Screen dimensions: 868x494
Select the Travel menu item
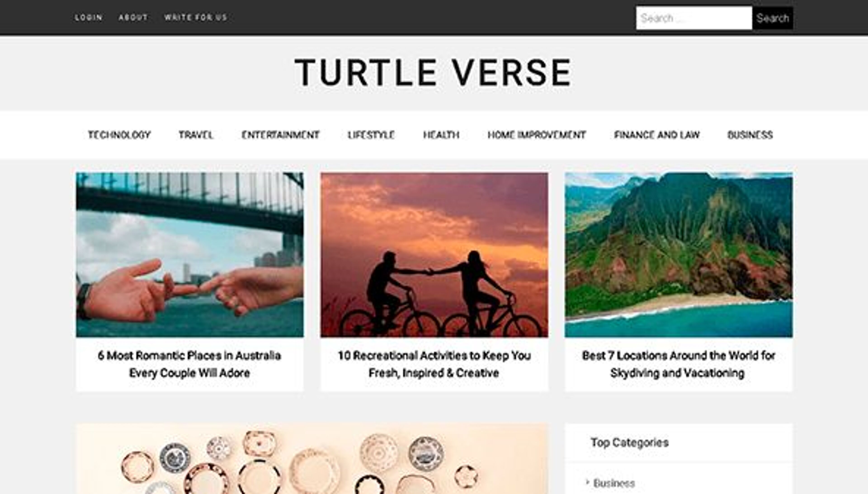click(196, 135)
